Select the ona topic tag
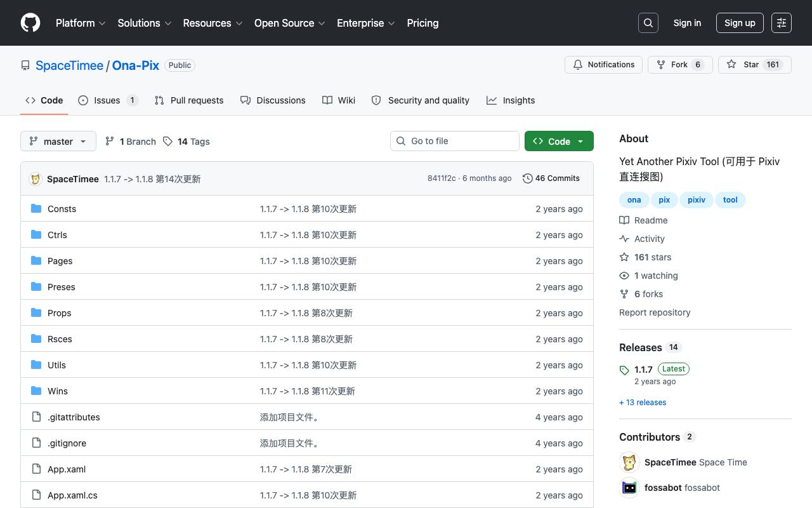 pyautogui.click(x=634, y=200)
